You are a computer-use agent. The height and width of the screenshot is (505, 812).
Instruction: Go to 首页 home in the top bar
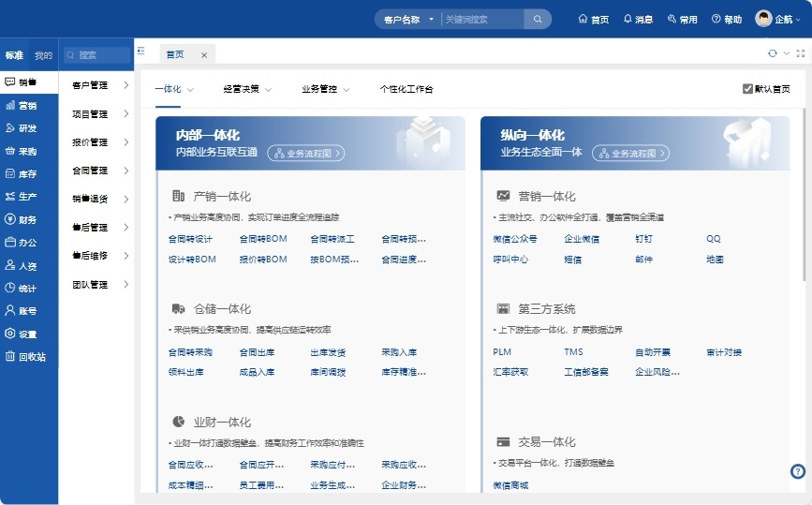coord(594,19)
